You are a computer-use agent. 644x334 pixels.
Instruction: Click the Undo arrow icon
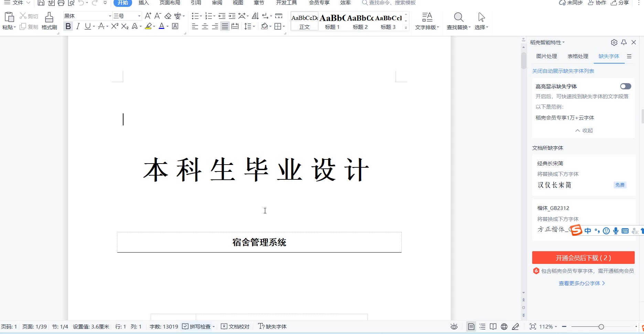pos(81,3)
